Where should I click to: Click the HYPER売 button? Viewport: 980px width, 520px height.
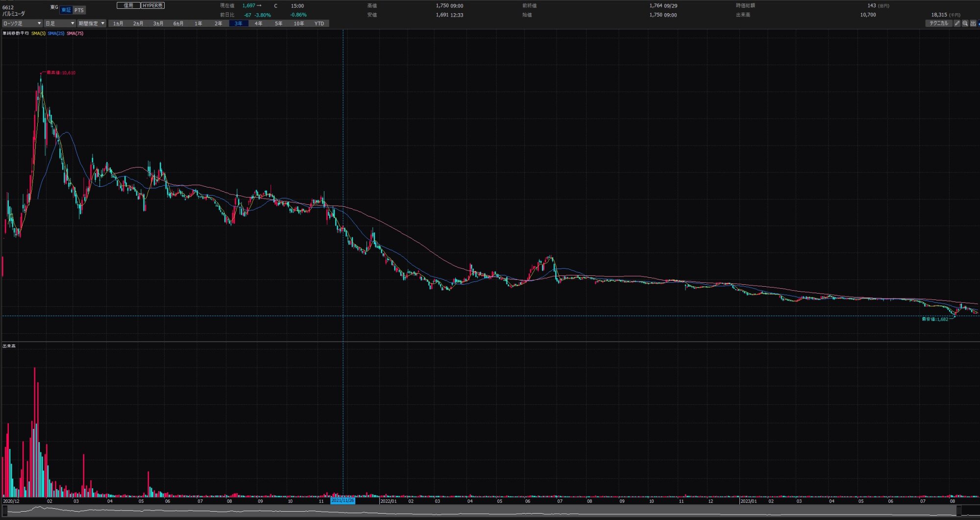coord(153,5)
